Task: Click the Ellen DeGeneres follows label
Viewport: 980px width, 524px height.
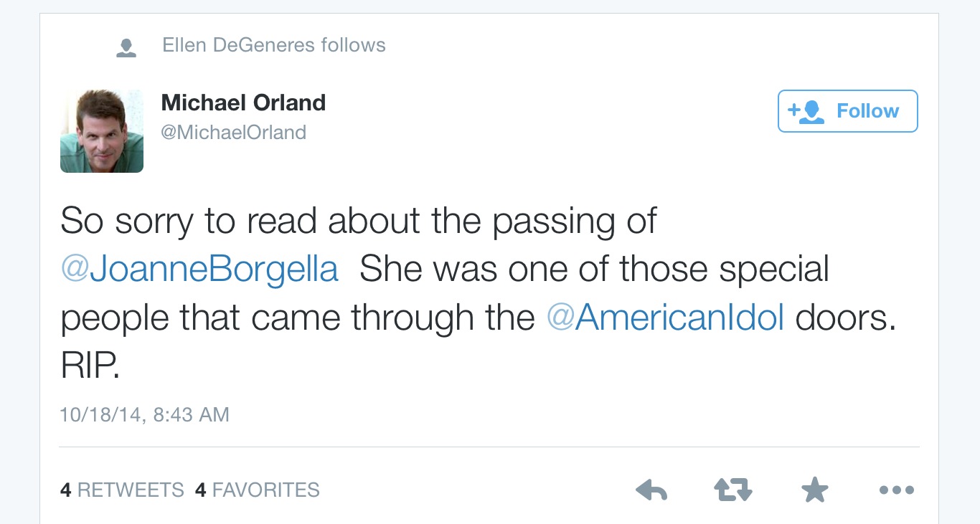Action: click(274, 45)
